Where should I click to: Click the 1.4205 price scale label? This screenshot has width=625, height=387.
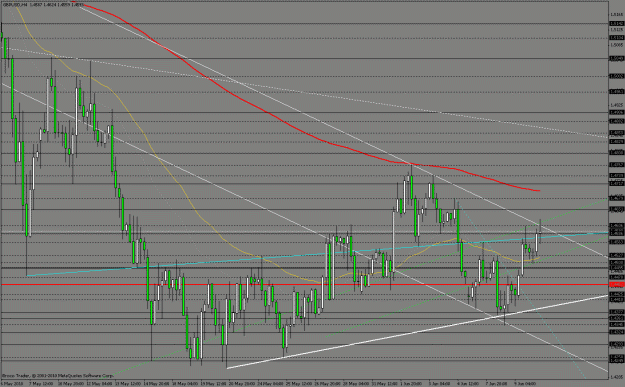click(x=616, y=376)
